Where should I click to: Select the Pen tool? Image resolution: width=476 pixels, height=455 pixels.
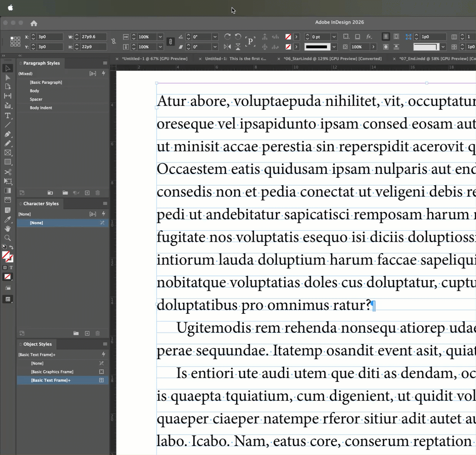(x=8, y=134)
